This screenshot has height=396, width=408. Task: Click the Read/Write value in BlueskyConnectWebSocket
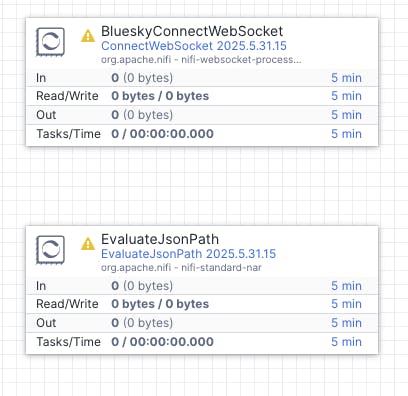(160, 96)
